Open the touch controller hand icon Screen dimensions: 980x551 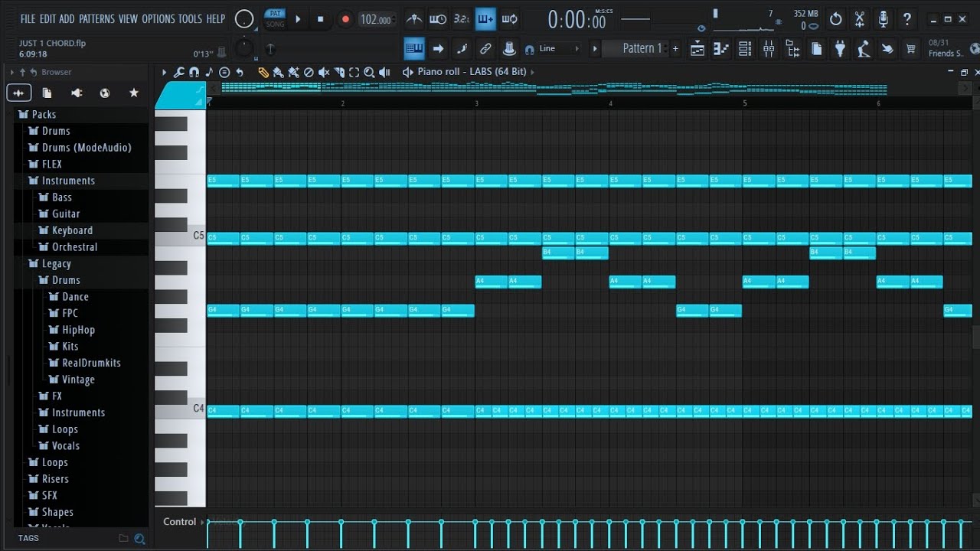tap(887, 49)
